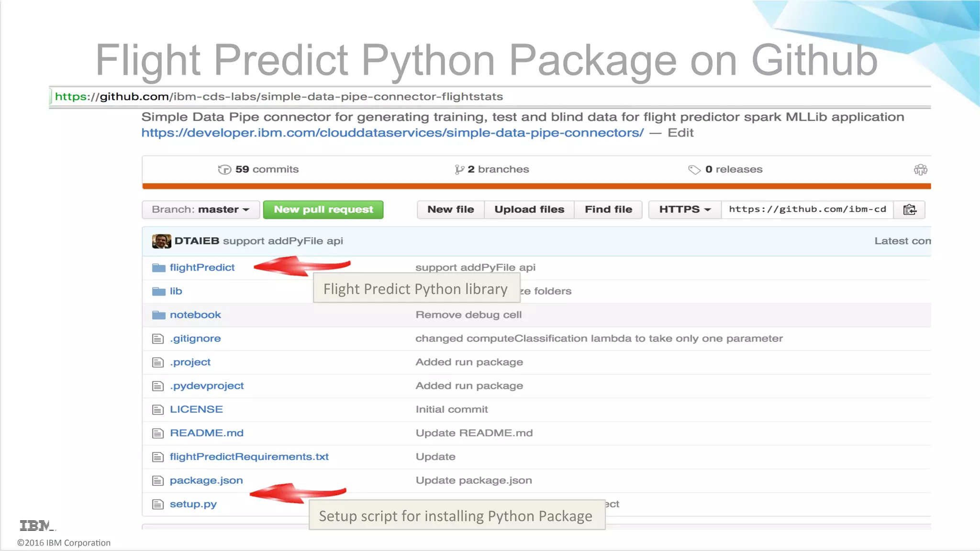This screenshot has width=980, height=551.
Task: Click 'changed computeClassification lambda' commit message
Action: click(599, 339)
